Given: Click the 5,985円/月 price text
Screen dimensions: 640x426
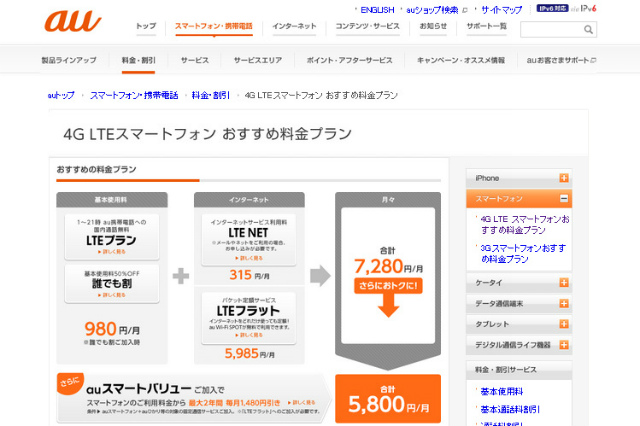Looking at the screenshot, I should pyautogui.click(x=249, y=353).
